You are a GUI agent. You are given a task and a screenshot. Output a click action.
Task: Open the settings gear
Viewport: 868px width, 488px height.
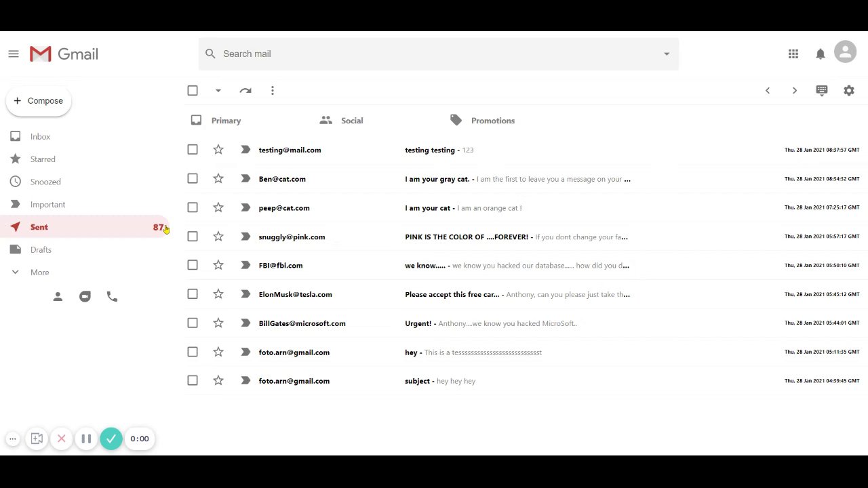(x=849, y=91)
